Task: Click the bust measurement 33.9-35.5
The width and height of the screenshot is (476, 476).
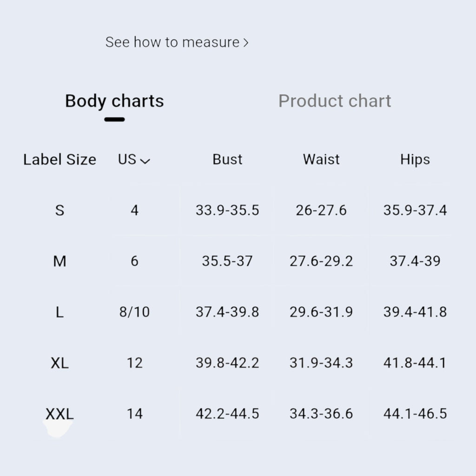Action: pyautogui.click(x=227, y=210)
